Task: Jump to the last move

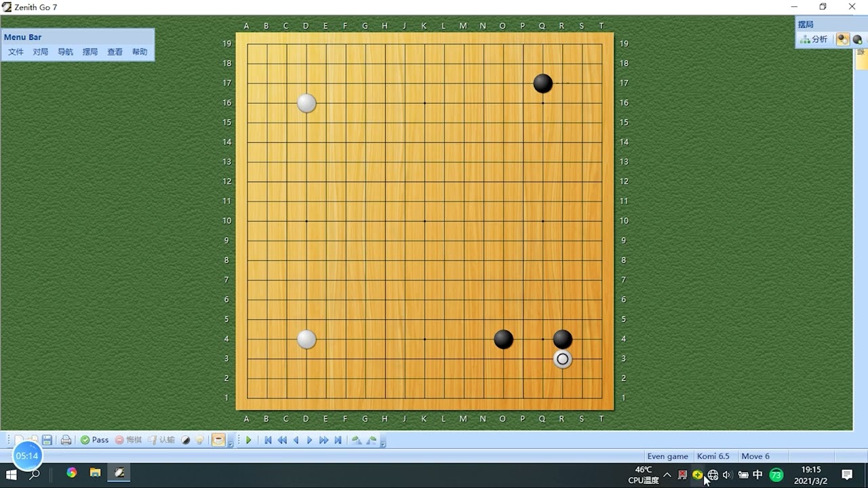Action: pyautogui.click(x=338, y=440)
